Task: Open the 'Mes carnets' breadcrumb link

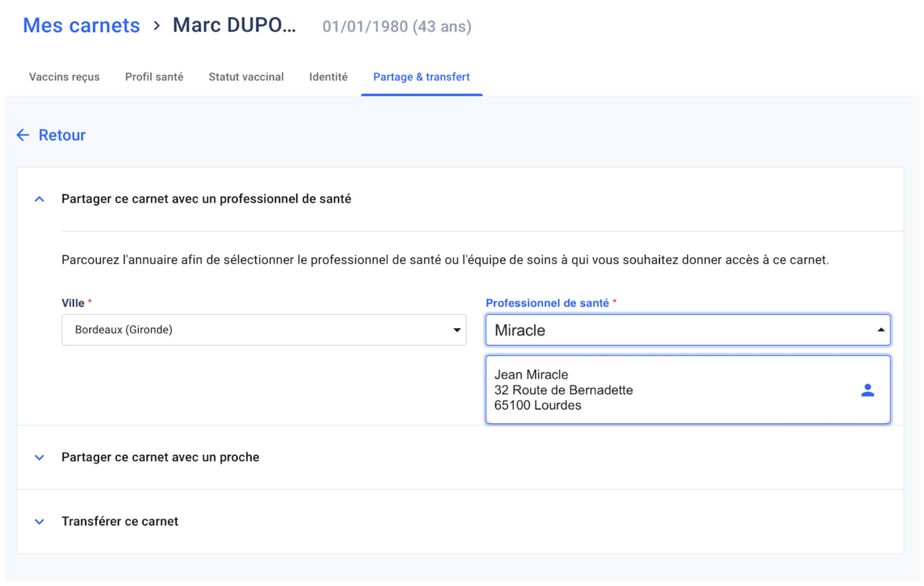Action: pos(82,25)
